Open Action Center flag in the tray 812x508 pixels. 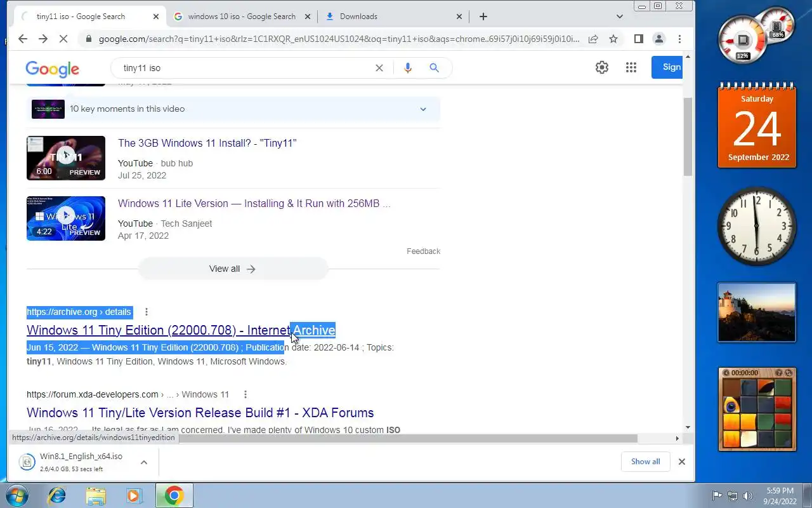(x=717, y=496)
